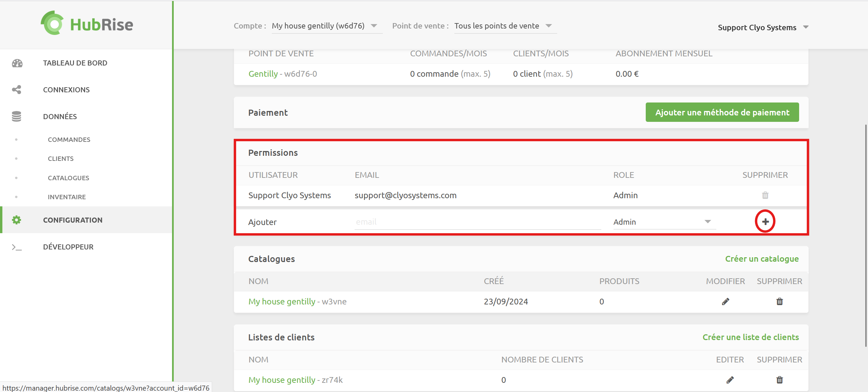Click the plus icon to add a user
868x392 pixels.
(765, 222)
